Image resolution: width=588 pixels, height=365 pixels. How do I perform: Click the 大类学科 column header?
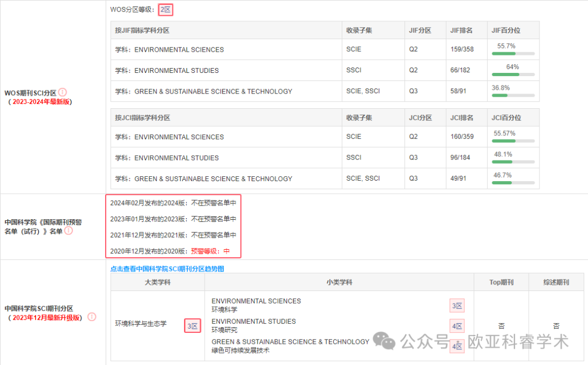157,282
